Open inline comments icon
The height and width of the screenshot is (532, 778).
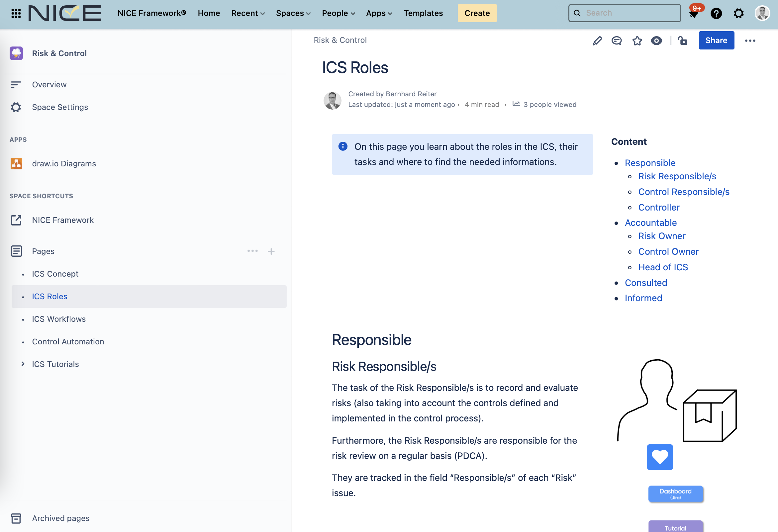point(616,41)
